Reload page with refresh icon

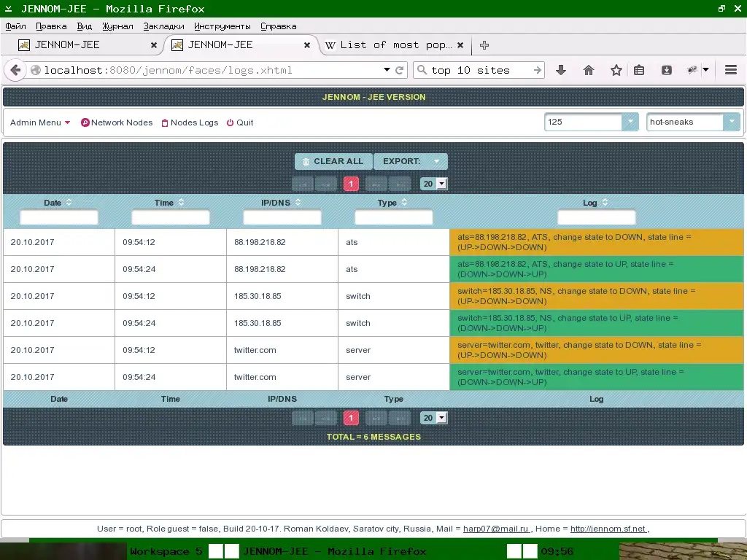click(x=399, y=71)
